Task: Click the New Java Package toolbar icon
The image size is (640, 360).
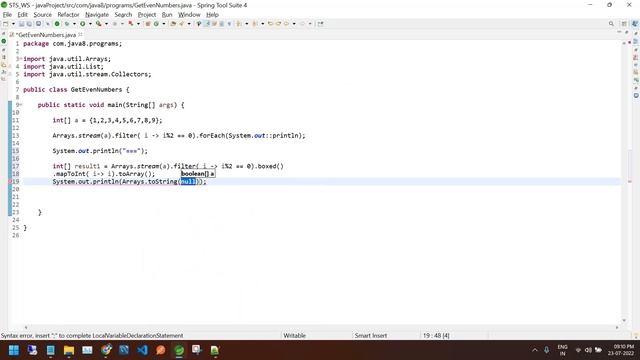Action: [148, 24]
